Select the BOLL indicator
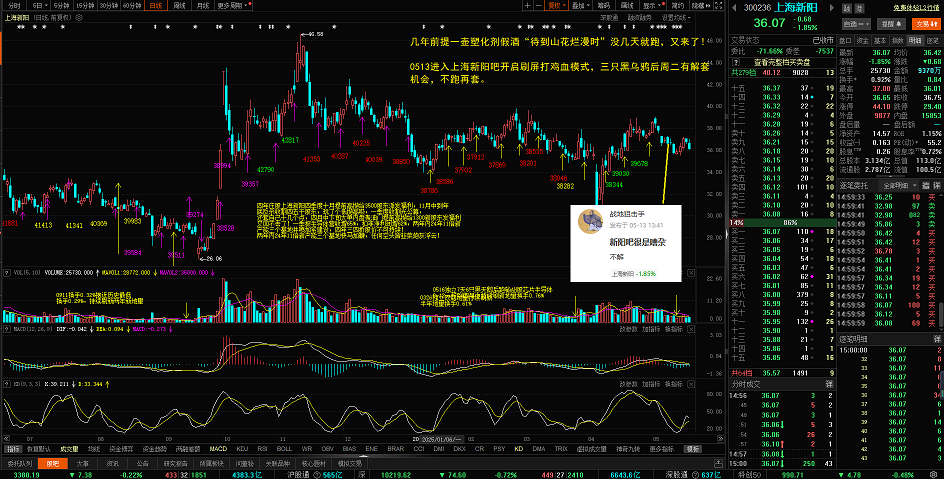944x479 pixels. click(284, 449)
